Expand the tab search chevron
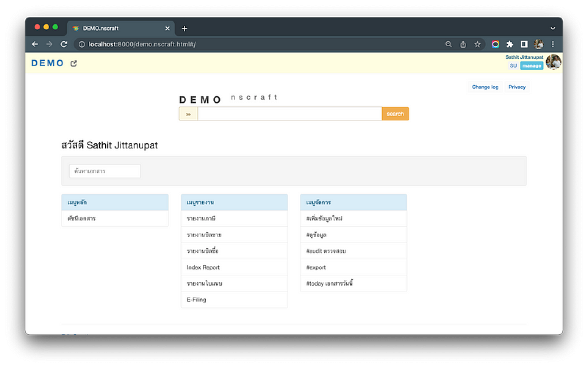This screenshot has width=588, height=368. coord(553,28)
